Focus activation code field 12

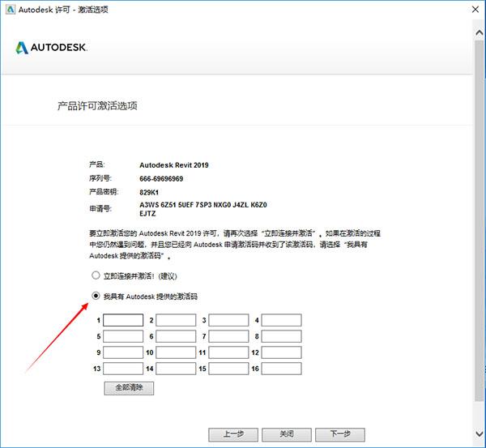pos(281,352)
